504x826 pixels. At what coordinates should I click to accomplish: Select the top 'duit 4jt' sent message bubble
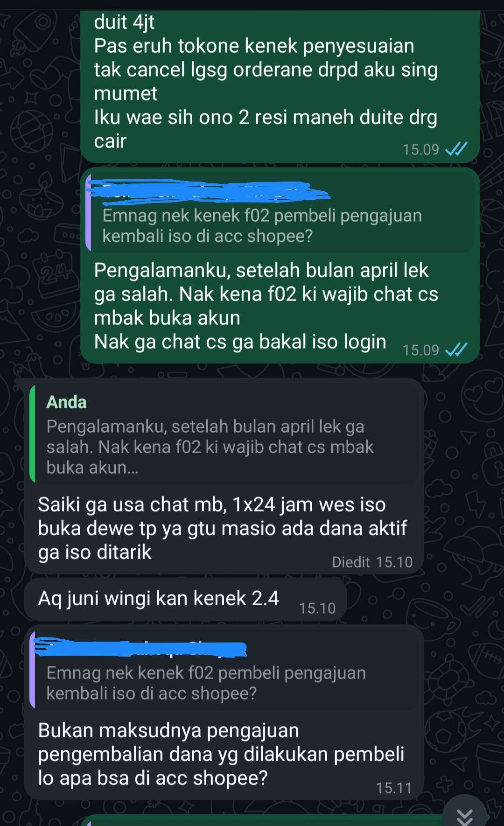coord(280,86)
